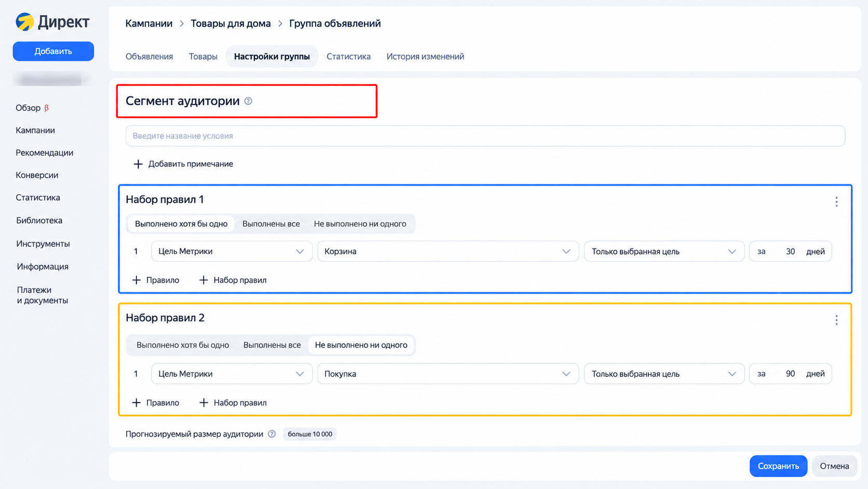Open three-dot menu for Набор правил 1
Screen dimensions: 868x489
[836, 202]
